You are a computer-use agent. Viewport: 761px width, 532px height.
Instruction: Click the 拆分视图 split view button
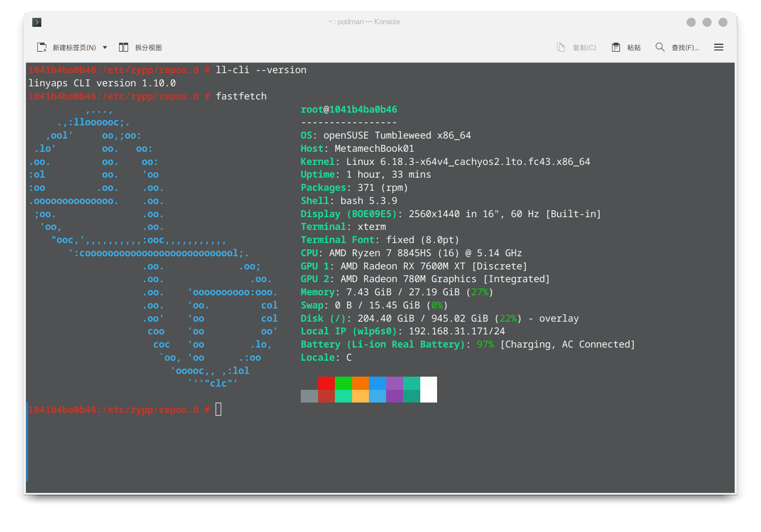click(140, 47)
